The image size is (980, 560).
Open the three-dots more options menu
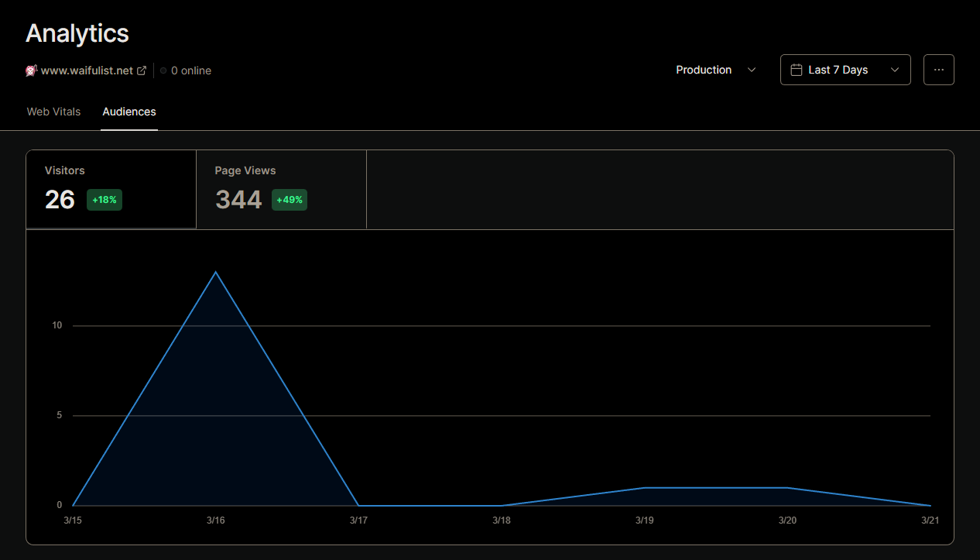pos(938,70)
